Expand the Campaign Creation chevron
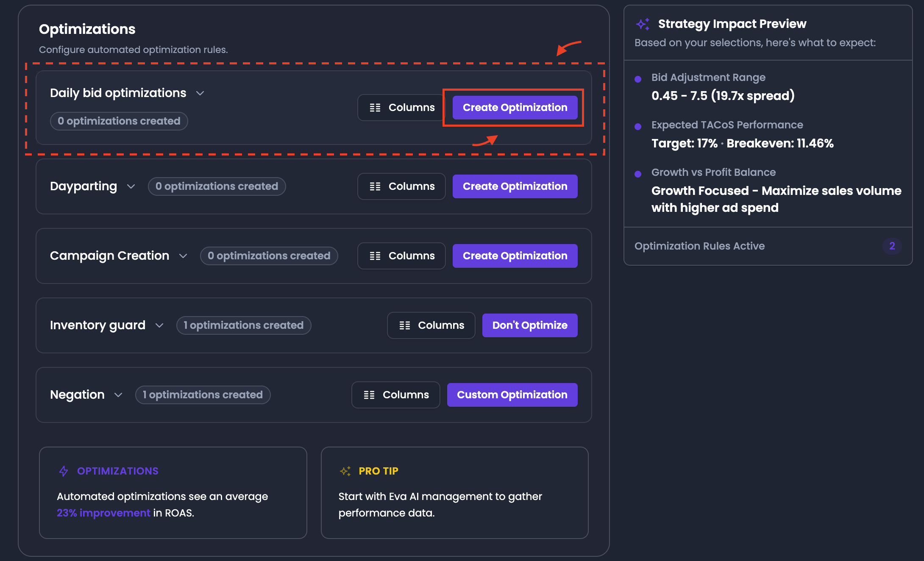 click(x=183, y=256)
